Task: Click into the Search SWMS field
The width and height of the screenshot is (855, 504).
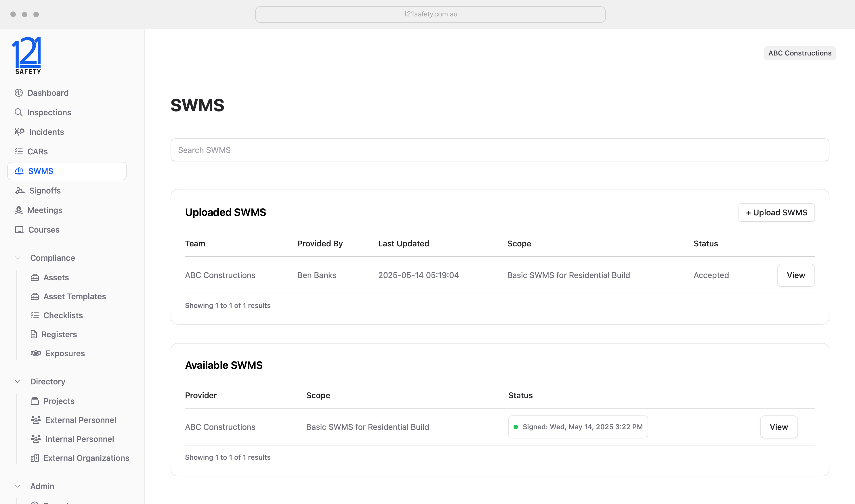Action: point(499,150)
